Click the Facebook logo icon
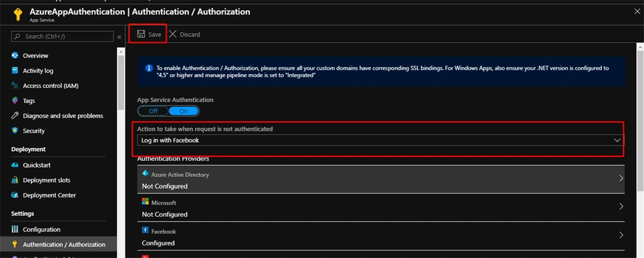The width and height of the screenshot is (644, 258). [145, 230]
